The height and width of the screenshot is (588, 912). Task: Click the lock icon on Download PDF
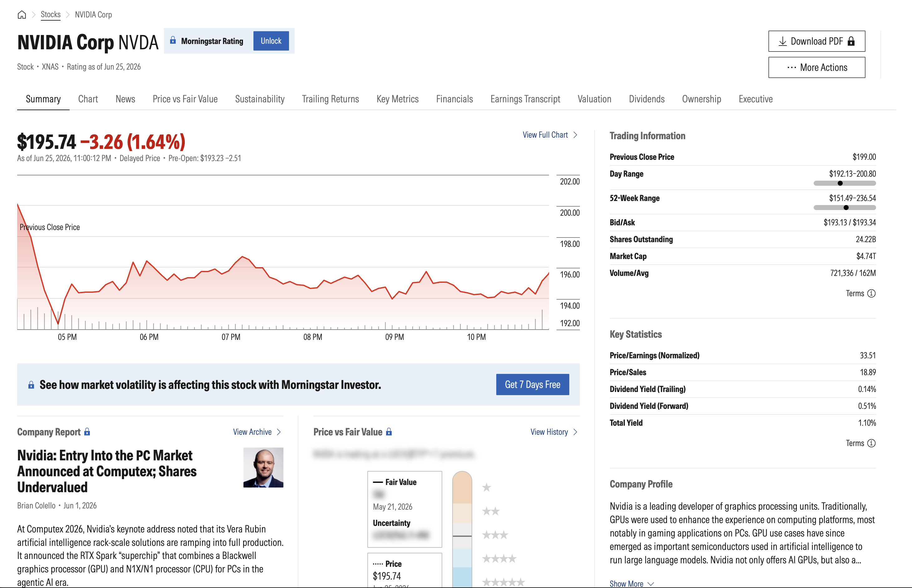pos(851,41)
